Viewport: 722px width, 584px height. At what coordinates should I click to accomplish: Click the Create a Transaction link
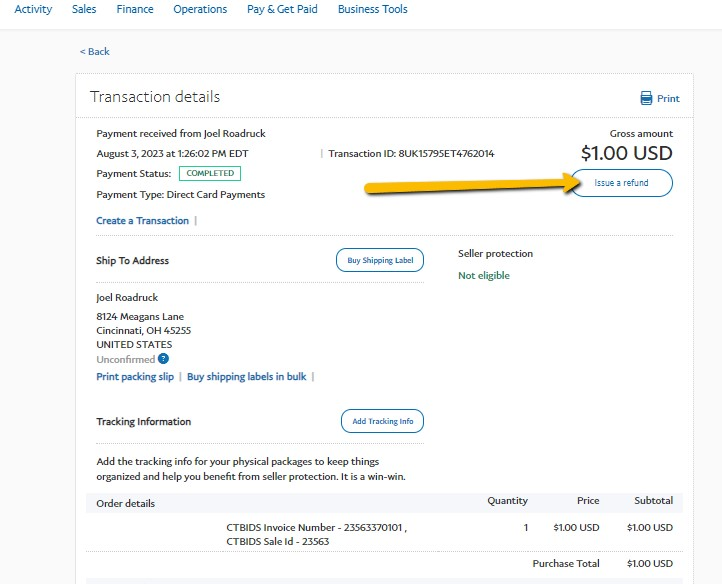tap(142, 221)
